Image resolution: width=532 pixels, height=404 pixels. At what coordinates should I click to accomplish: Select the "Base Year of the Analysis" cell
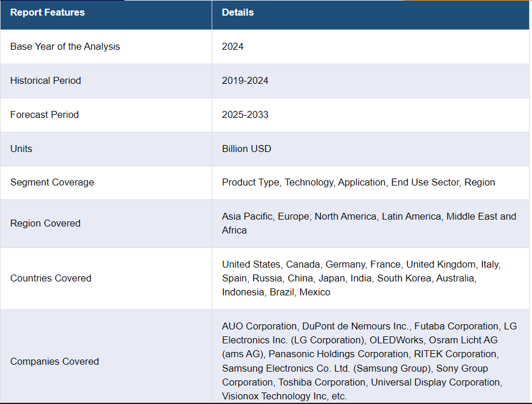point(65,46)
